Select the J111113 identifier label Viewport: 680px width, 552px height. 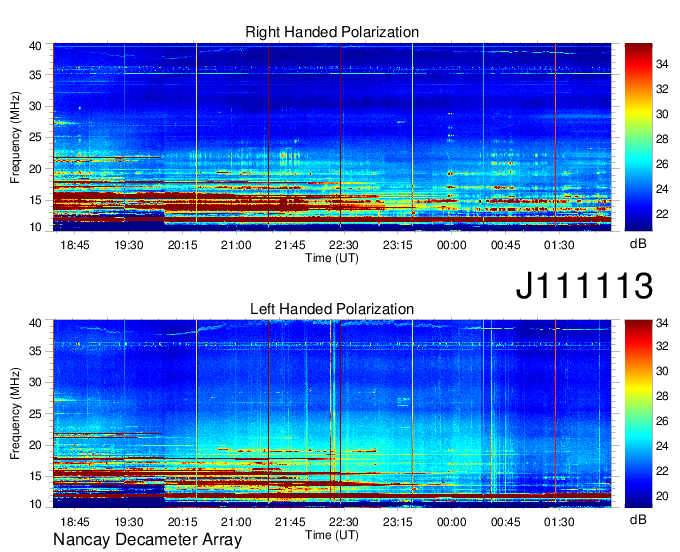pyautogui.click(x=584, y=286)
